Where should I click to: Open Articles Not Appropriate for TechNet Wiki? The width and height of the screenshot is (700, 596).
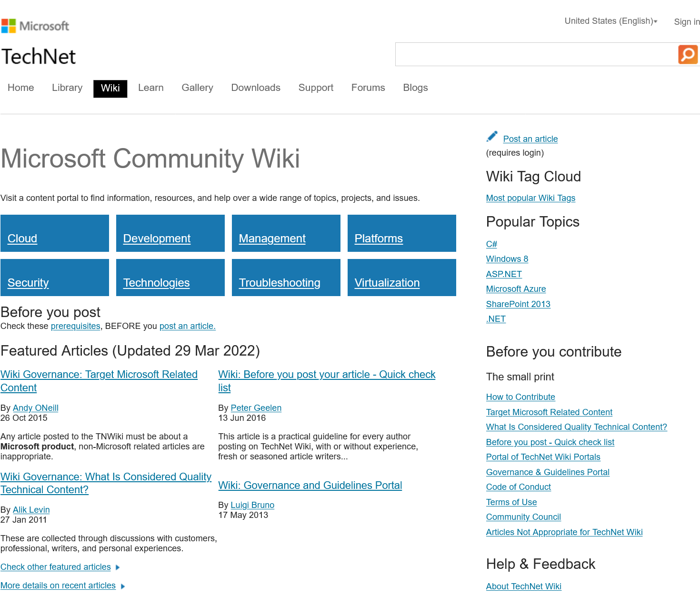click(564, 532)
